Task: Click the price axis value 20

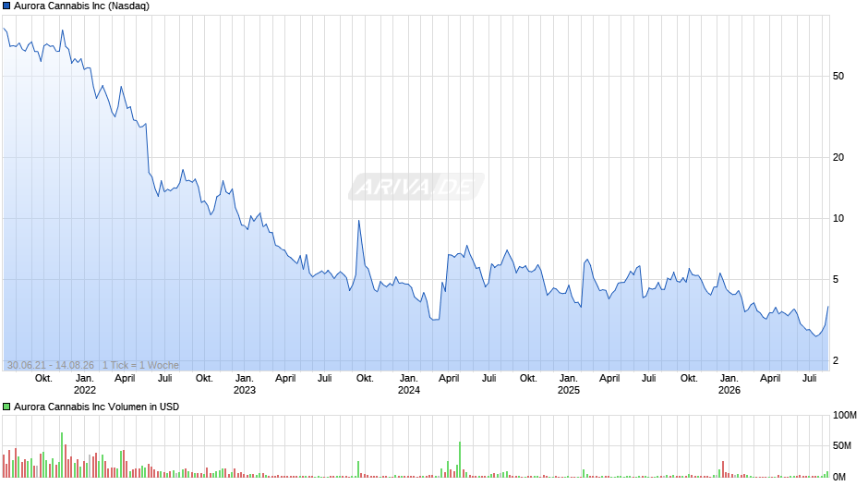Action: pyautogui.click(x=838, y=157)
